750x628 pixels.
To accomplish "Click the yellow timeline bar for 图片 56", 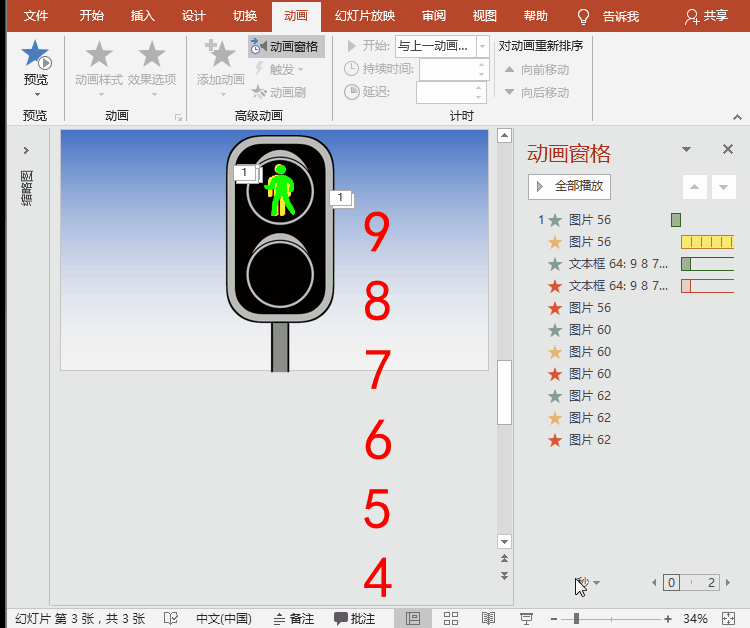I will click(707, 242).
